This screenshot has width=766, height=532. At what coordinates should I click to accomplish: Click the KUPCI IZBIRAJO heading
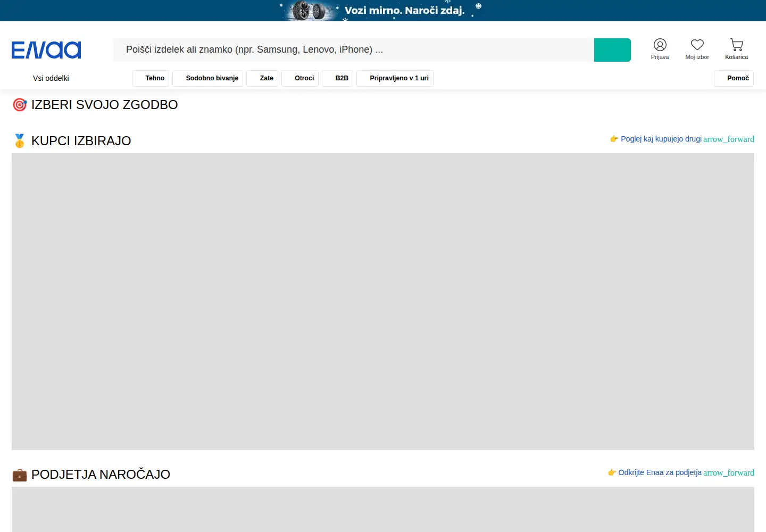click(72, 141)
